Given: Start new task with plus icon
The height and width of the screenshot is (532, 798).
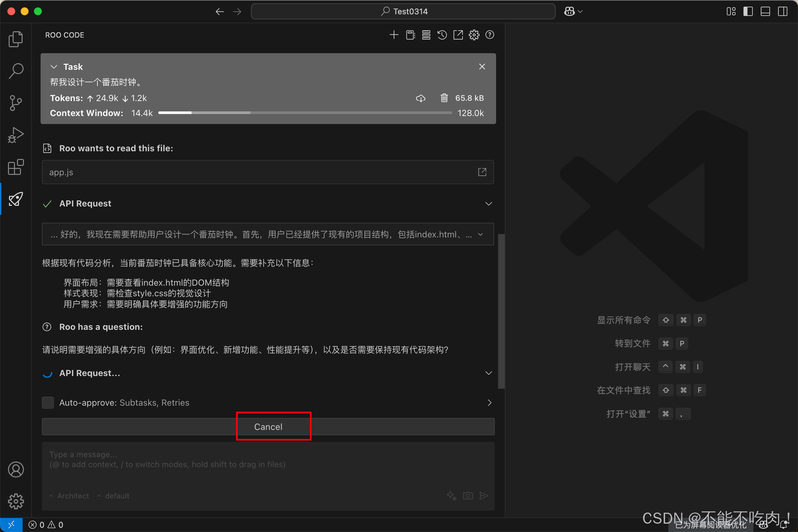Looking at the screenshot, I should point(394,35).
